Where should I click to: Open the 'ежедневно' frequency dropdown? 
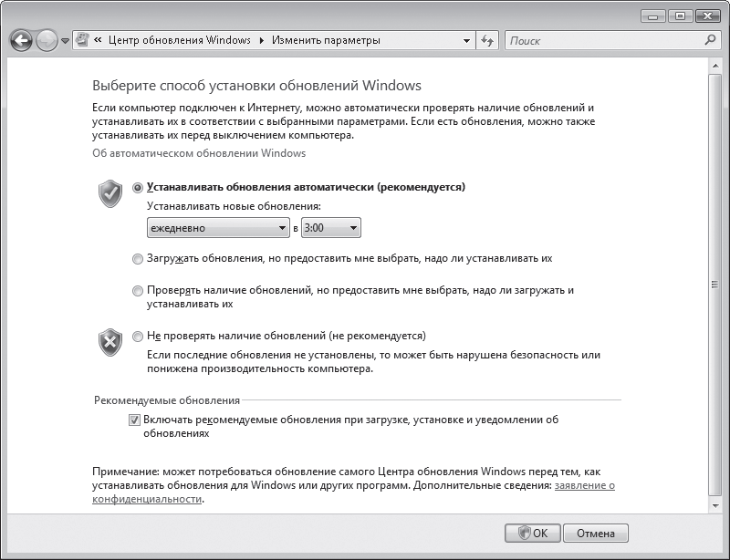(218, 228)
